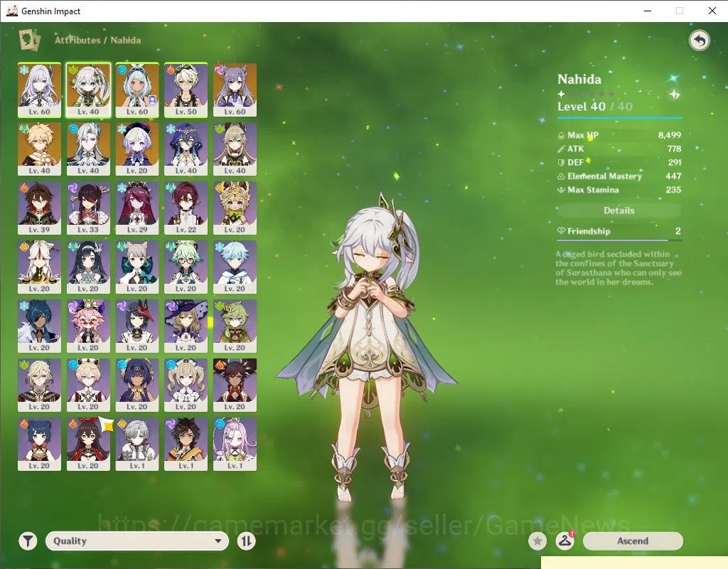
Task: Select black-haired Lan Yan's portrait
Action: [88, 267]
